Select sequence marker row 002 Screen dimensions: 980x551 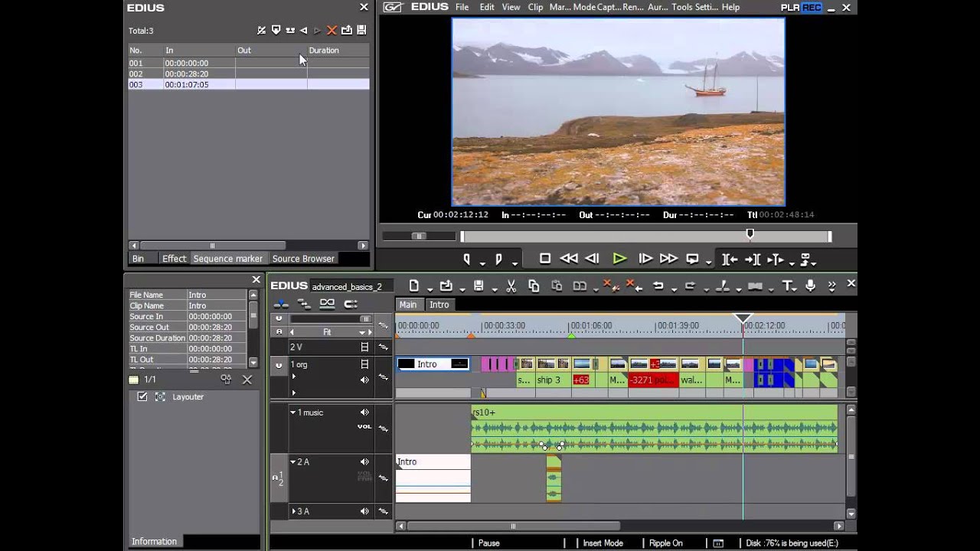coord(248,73)
